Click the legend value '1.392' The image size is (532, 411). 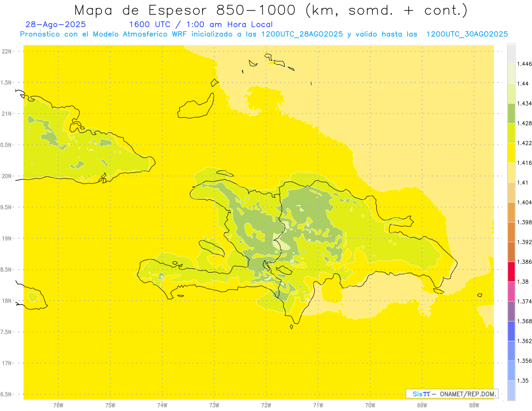tap(525, 242)
